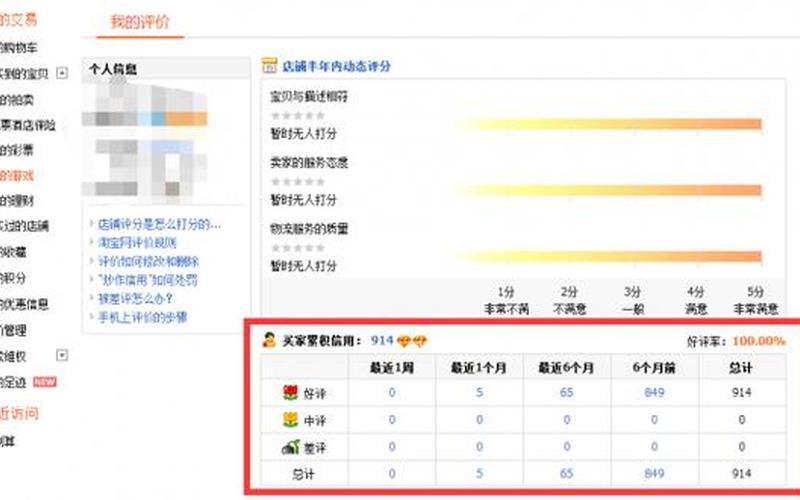Open the 的彩票 sidebar item
This screenshot has width=800, height=500.
pyautogui.click(x=16, y=151)
